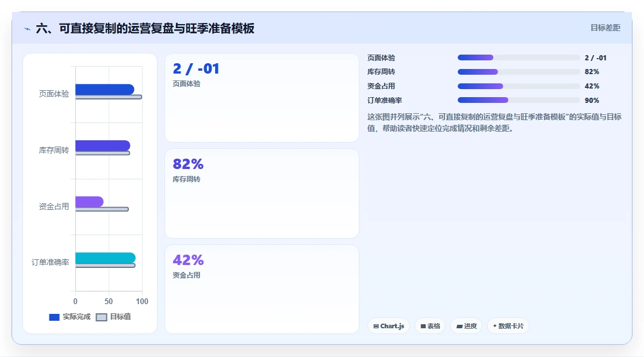
Task: Click the 订单准确率 progress bar
Action: [519, 100]
